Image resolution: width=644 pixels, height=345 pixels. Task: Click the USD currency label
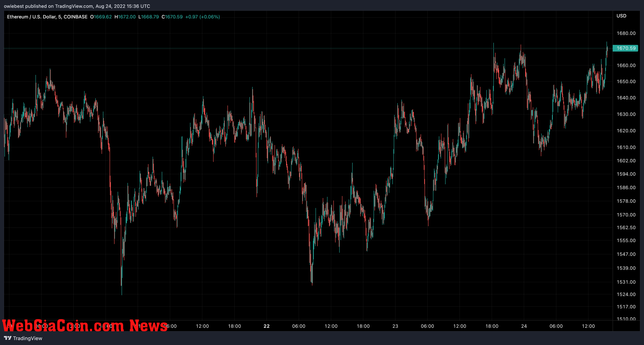(621, 16)
